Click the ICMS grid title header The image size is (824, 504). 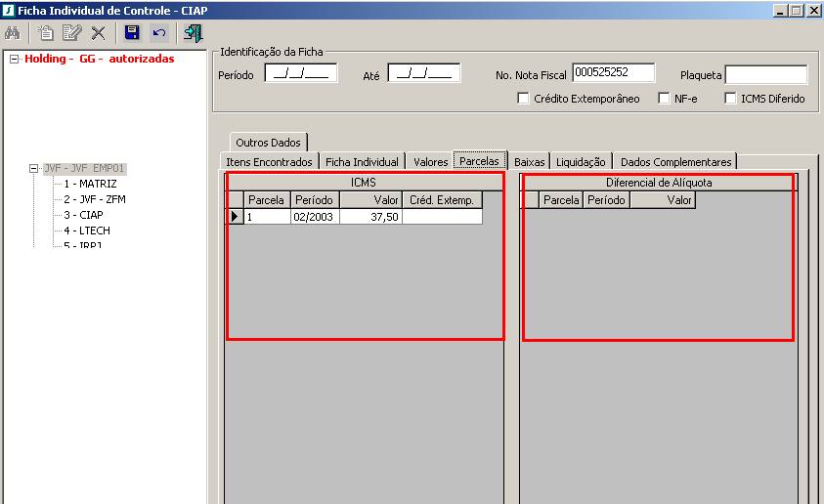(x=364, y=183)
